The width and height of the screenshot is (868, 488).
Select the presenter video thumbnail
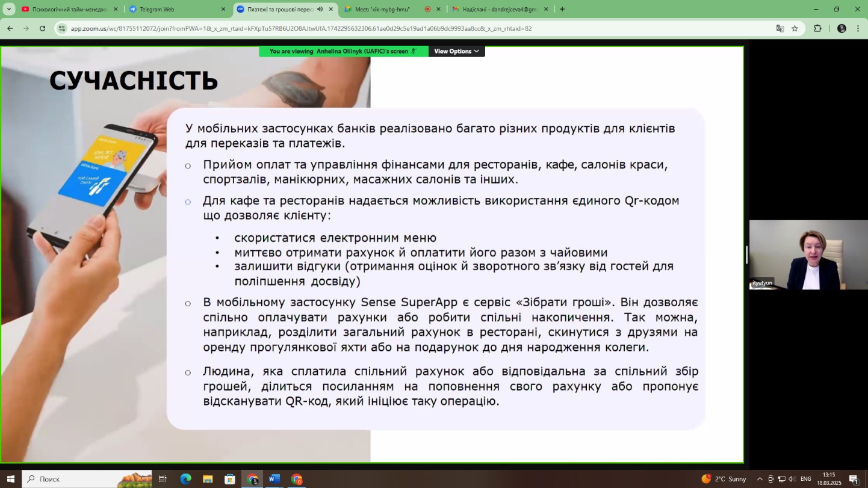pos(808,255)
